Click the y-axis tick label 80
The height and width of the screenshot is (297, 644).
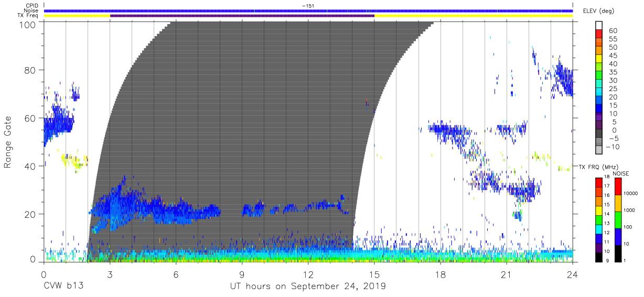(30, 70)
